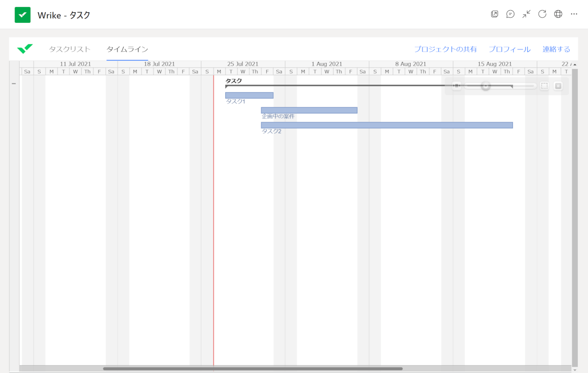
Task: Adjust the timeline zoom slider knob
Action: (x=486, y=86)
